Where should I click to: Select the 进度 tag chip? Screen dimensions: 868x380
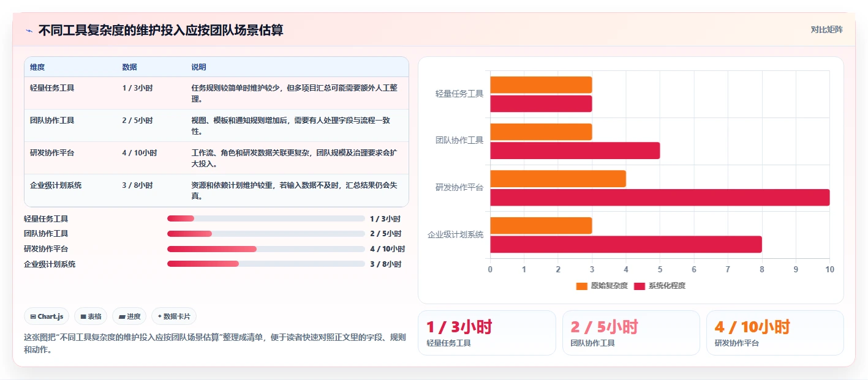tap(130, 316)
